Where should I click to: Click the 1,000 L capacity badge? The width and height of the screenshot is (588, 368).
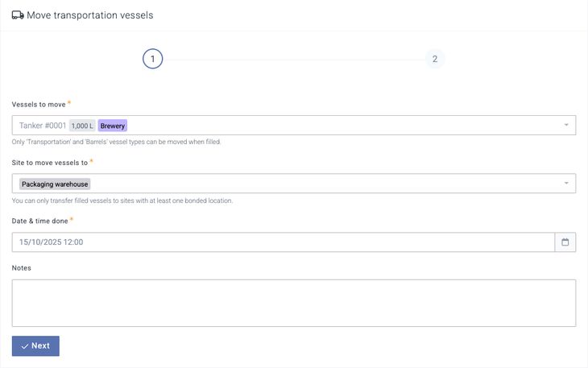82,126
